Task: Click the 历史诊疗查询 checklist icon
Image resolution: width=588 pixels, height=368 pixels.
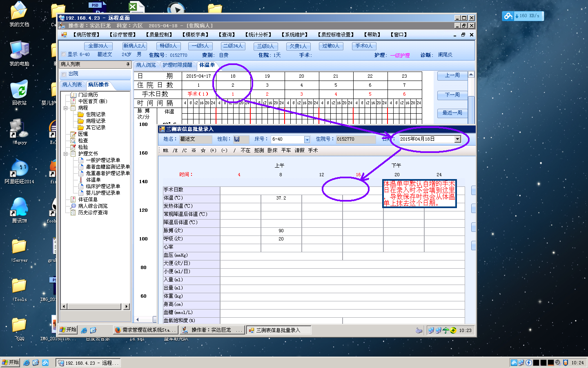Action: [73, 213]
